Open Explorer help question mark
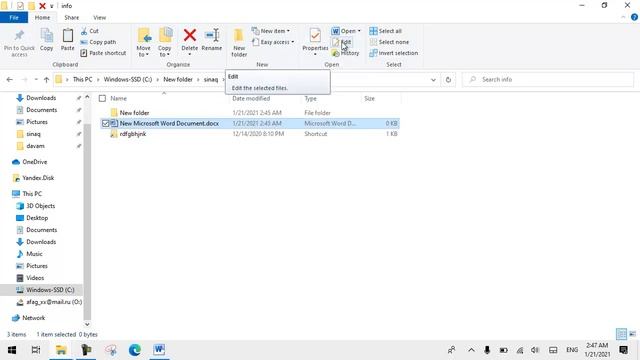Viewport: 640px width, 360px height. [634, 17]
